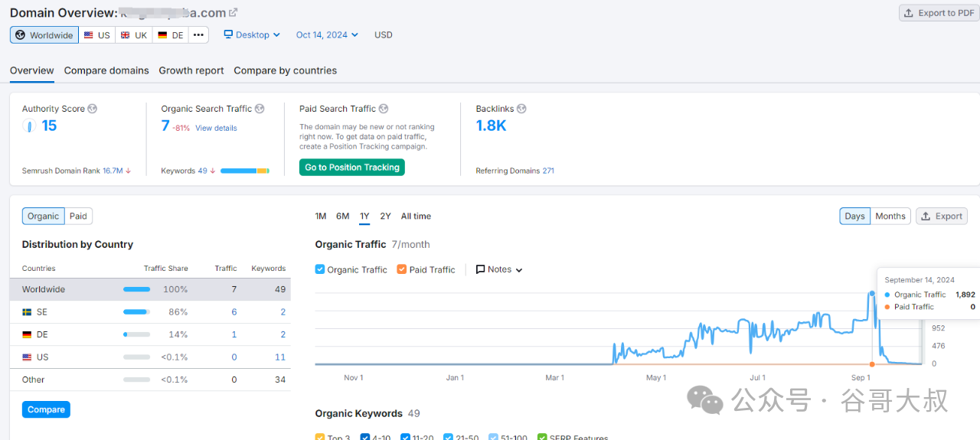Viewport: 980px width, 440px height.
Task: Click the Desktop monitor icon
Action: [x=228, y=34]
